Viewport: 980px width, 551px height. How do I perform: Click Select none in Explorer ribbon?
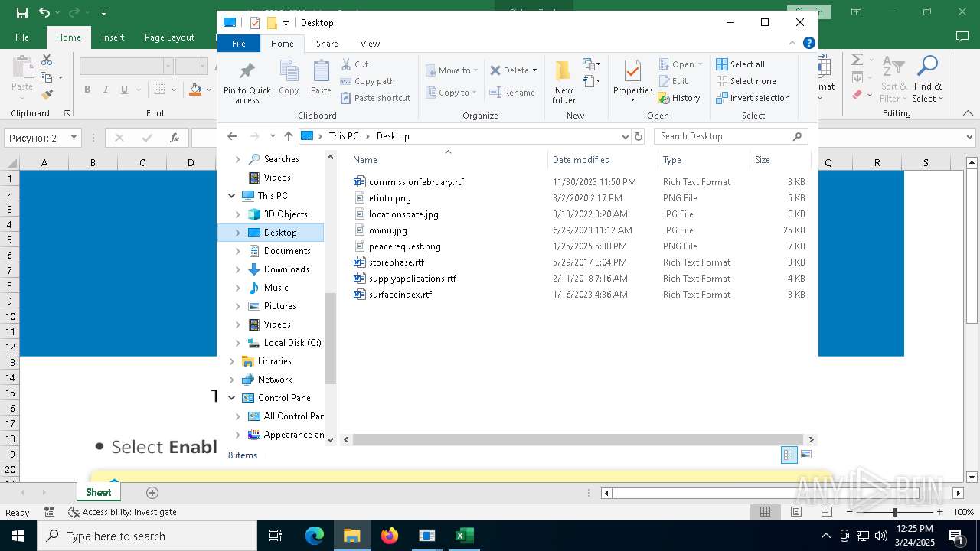coord(746,81)
